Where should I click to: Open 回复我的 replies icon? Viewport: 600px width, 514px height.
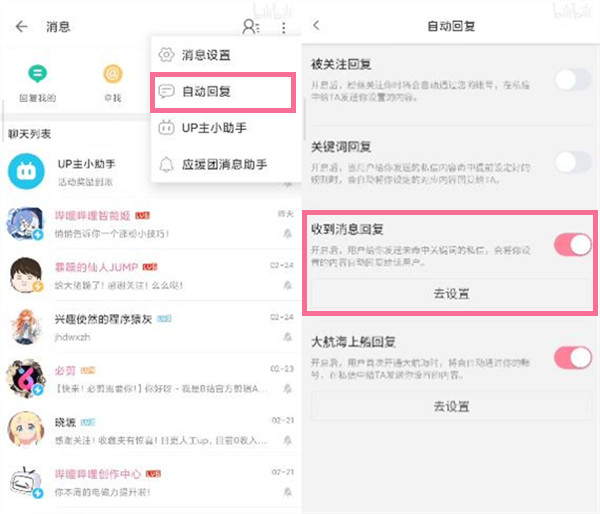coord(37,74)
